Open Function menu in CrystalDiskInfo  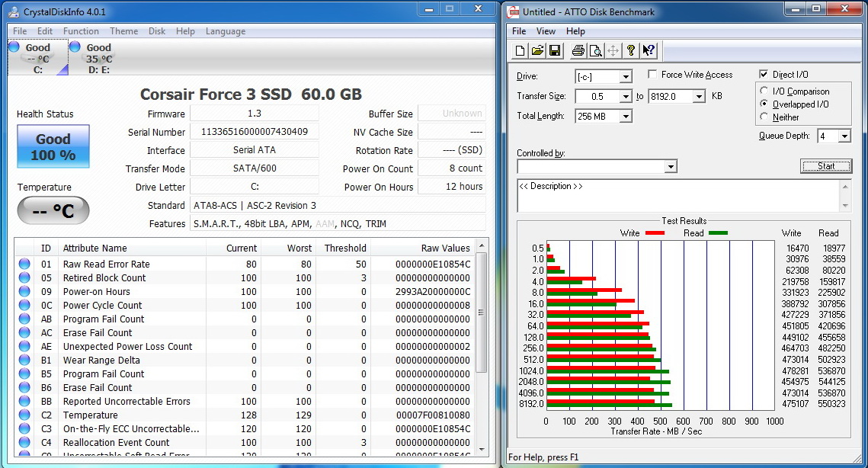(x=81, y=31)
